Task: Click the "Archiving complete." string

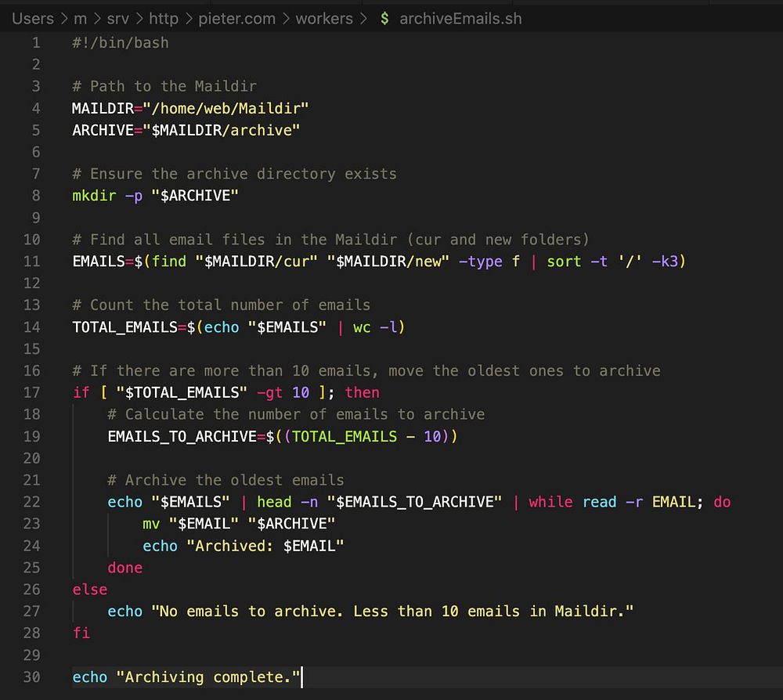Action: point(208,677)
